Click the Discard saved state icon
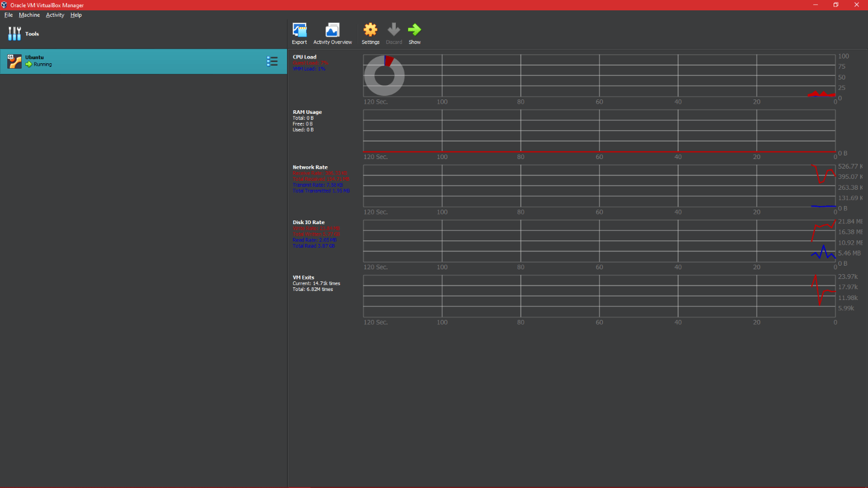 (394, 28)
